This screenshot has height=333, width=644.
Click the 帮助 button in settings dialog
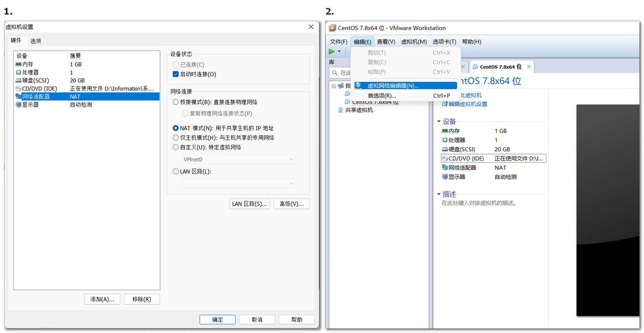297,320
